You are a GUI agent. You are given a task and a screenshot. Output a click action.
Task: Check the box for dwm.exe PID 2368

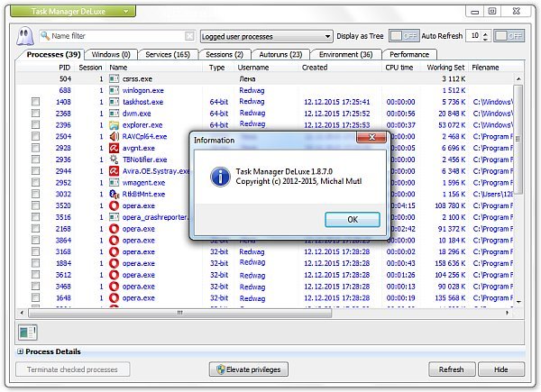pos(35,113)
